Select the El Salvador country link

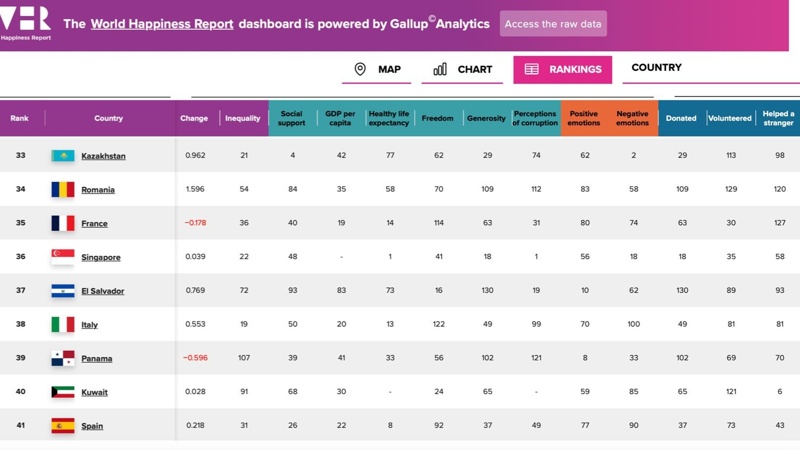[x=101, y=291]
